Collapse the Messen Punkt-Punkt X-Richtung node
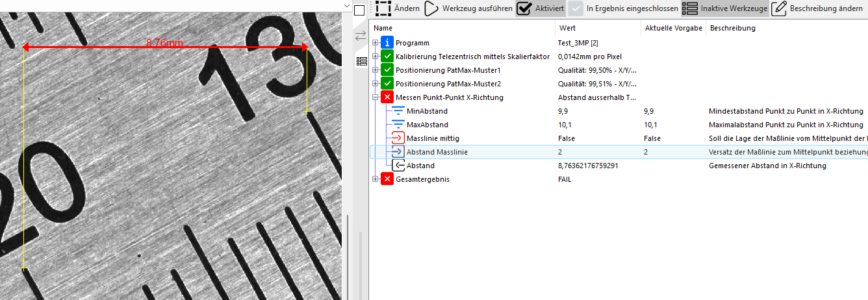The height and width of the screenshot is (300, 868). point(376,97)
